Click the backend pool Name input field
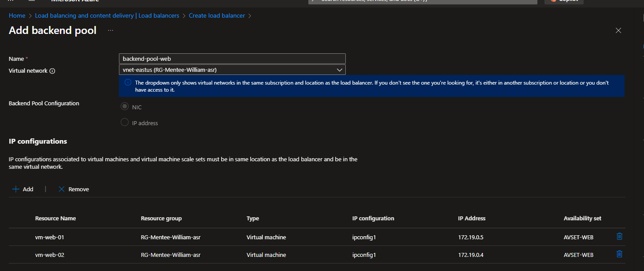 click(x=232, y=59)
